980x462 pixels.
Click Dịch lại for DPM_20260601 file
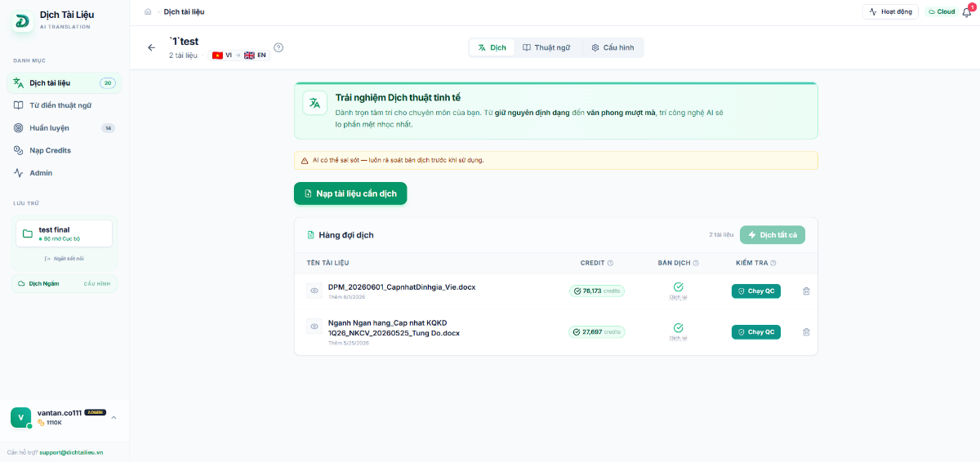[x=678, y=297]
